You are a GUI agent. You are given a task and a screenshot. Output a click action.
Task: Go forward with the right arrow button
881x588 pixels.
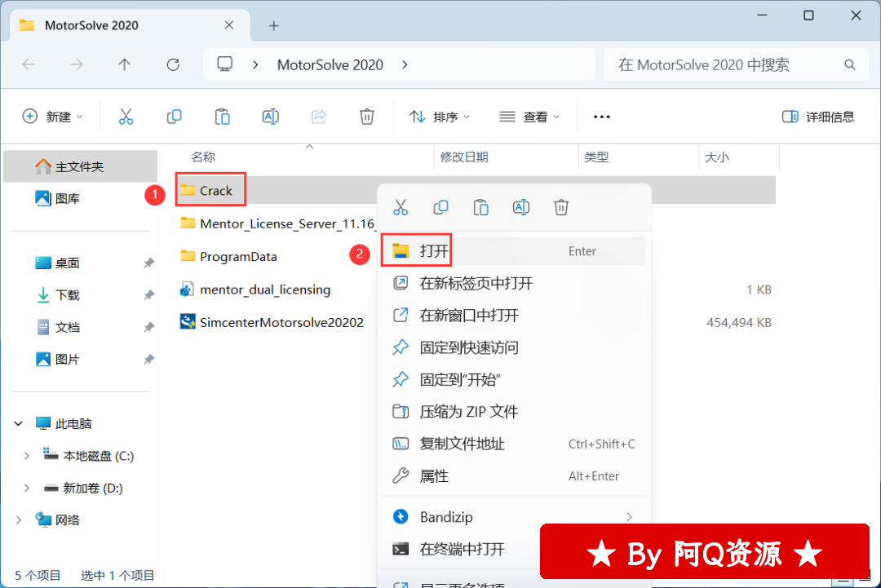77,64
